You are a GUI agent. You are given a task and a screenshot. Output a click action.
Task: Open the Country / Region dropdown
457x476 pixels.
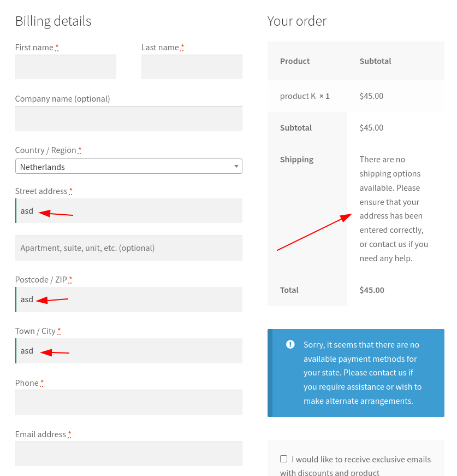(x=129, y=166)
